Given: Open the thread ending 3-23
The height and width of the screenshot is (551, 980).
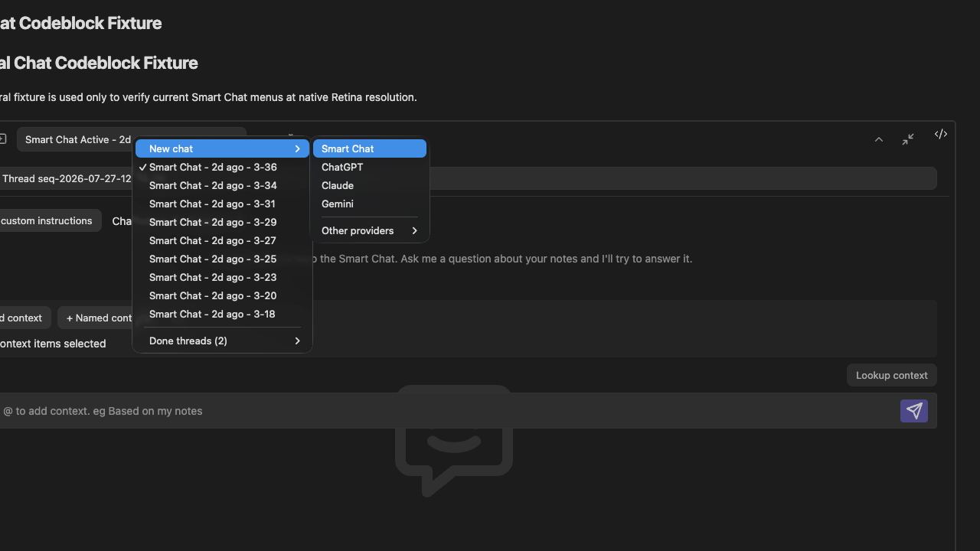Looking at the screenshot, I should [223, 277].
